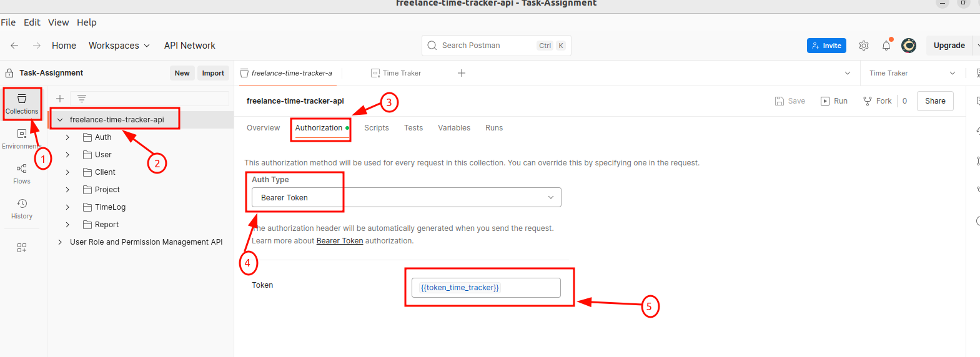Open the Bearer Token documentation link
980x357 pixels.
(340, 241)
